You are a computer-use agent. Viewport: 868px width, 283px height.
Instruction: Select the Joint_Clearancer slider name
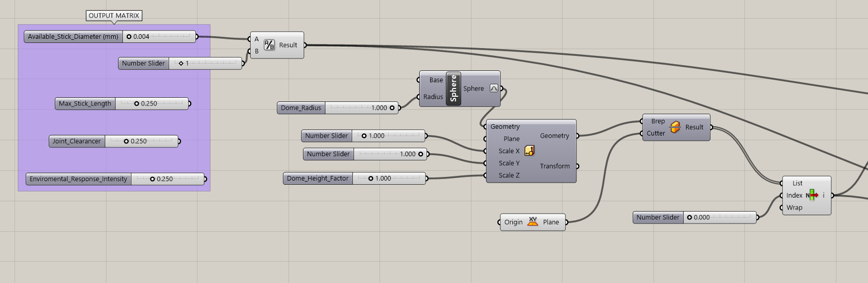point(77,141)
